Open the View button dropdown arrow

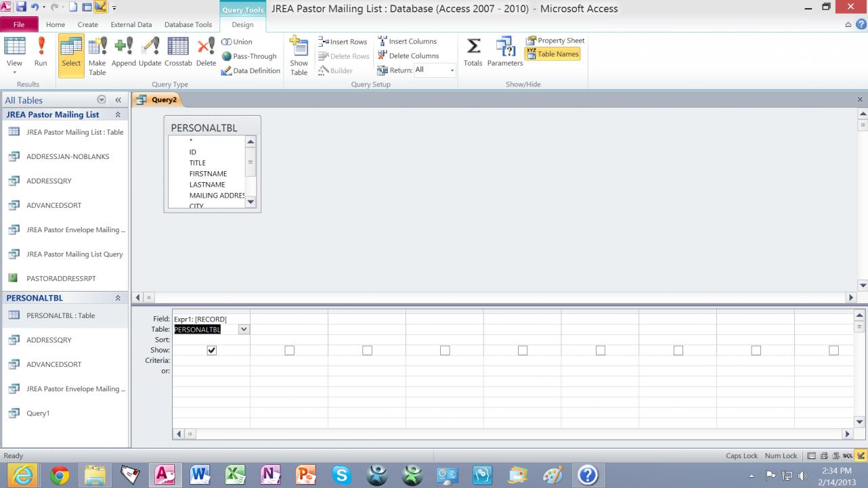click(14, 72)
